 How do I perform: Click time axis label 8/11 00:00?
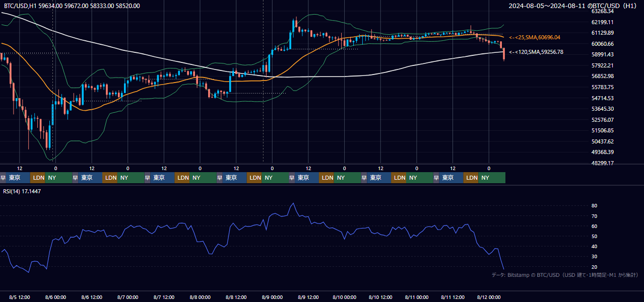pyautogui.click(x=416, y=297)
